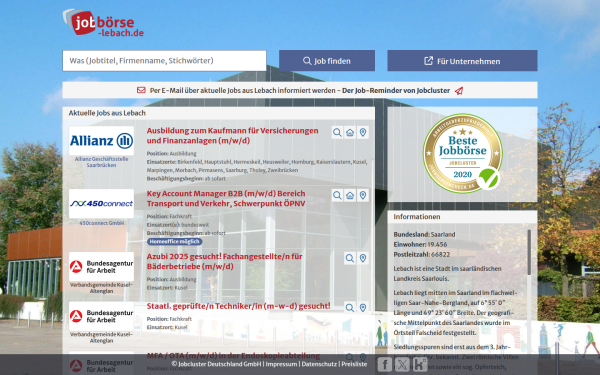Open the Impressum footer link
The width and height of the screenshot is (600, 375).
pos(281,364)
